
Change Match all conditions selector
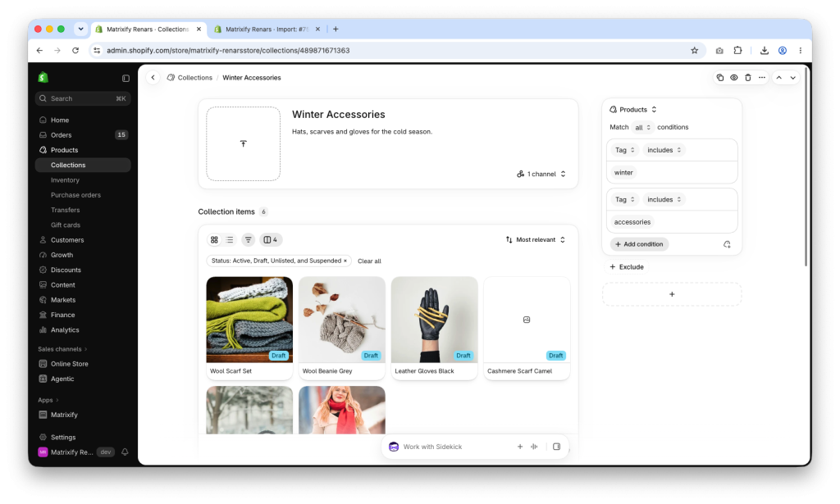[641, 127]
